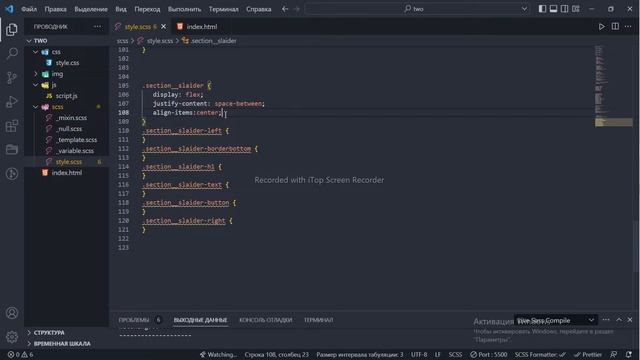Open the Выделение menu
This screenshot has height=360, width=640.
pos(91,9)
